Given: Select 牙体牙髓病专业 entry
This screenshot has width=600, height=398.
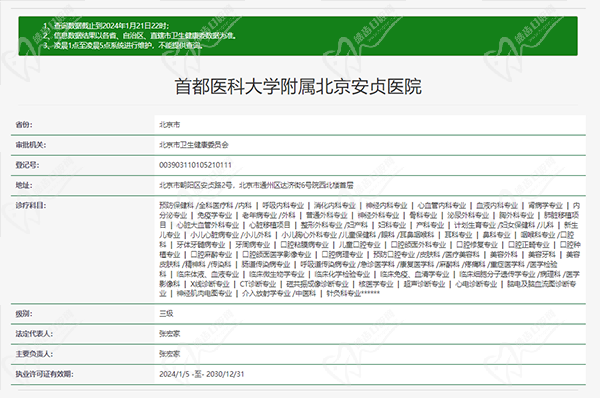Looking at the screenshot, I should [201, 245].
